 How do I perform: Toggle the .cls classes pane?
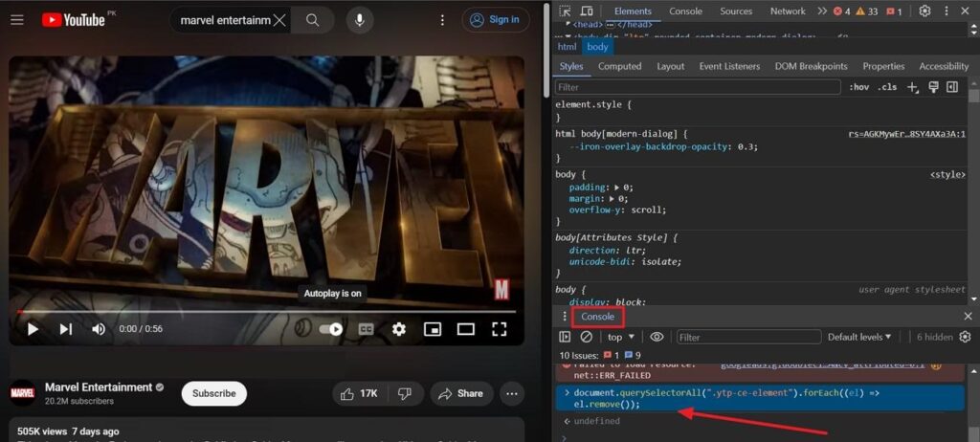point(887,87)
